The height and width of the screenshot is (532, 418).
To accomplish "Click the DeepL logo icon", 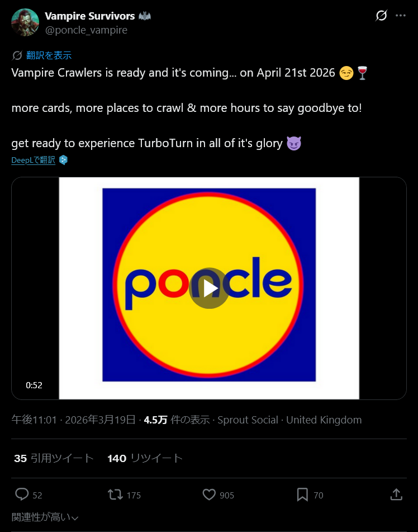I will (63, 160).
